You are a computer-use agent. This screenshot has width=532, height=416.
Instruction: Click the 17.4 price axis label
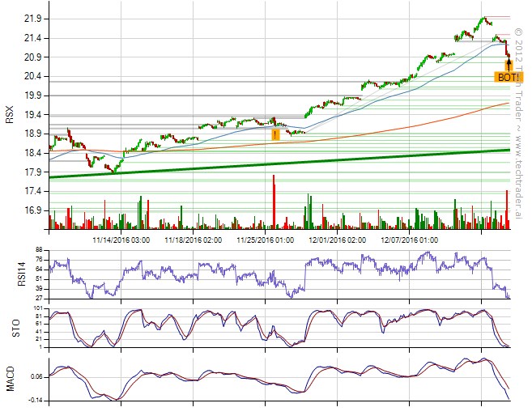[x=35, y=191]
